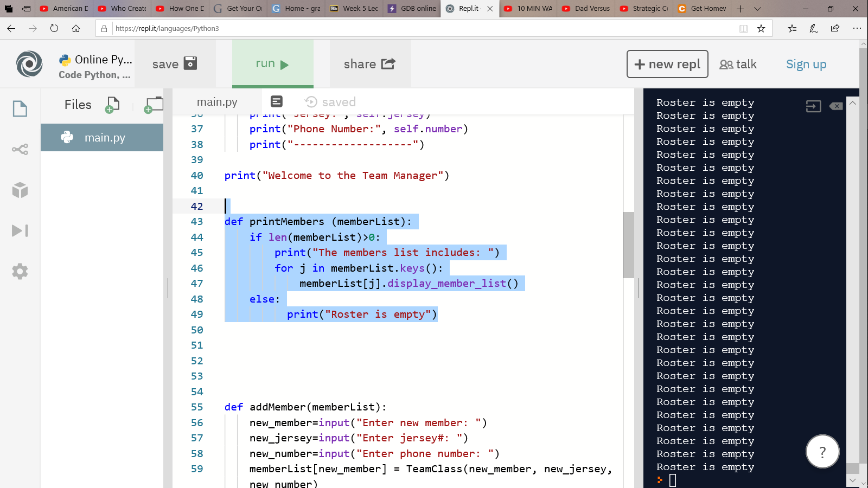Open the talk chat panel
Screen dimensions: 868x488
click(x=739, y=64)
